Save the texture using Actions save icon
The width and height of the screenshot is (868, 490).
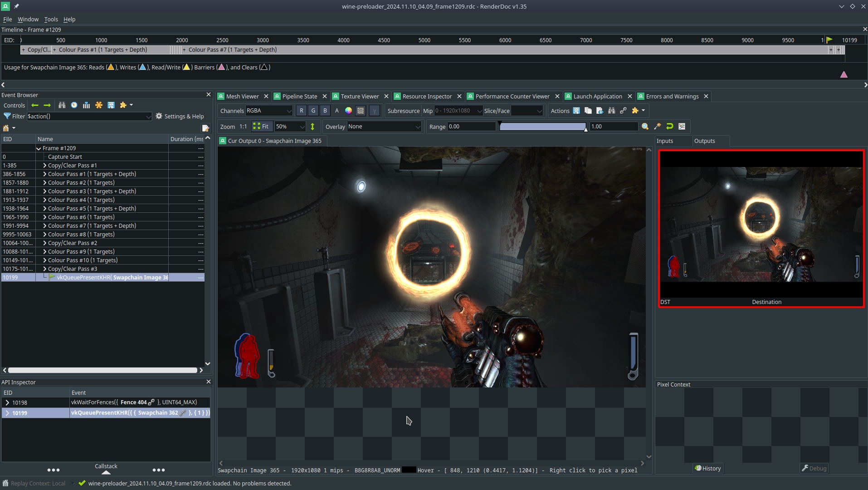(x=576, y=111)
